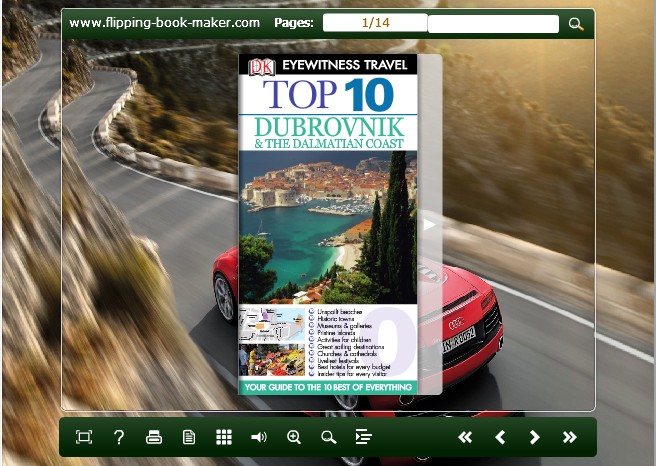The width and height of the screenshot is (656, 466).
Task: Click the page number field showing 1/14
Action: pyautogui.click(x=375, y=23)
